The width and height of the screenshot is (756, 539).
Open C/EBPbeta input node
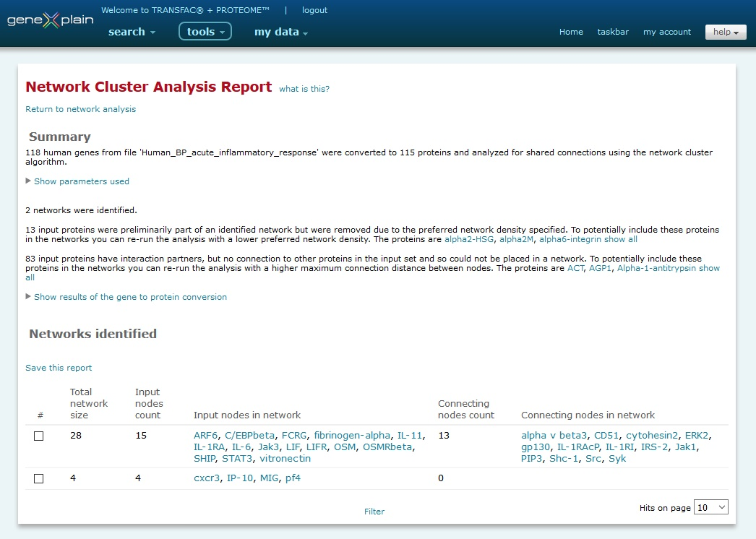250,436
